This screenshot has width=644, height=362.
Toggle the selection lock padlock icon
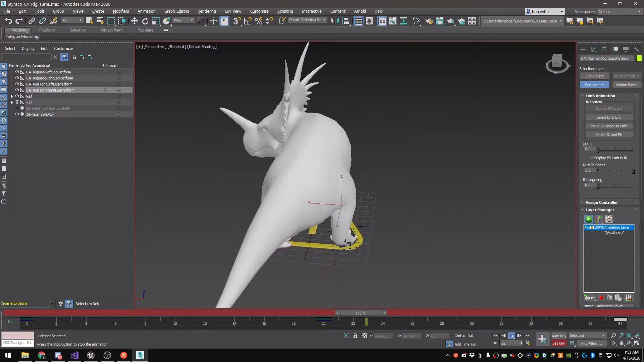click(355, 336)
